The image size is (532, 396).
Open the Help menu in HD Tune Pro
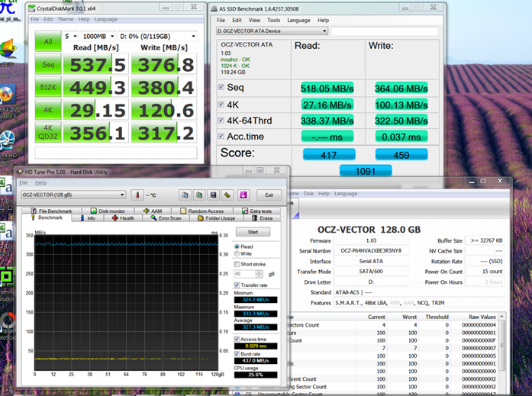coord(40,183)
